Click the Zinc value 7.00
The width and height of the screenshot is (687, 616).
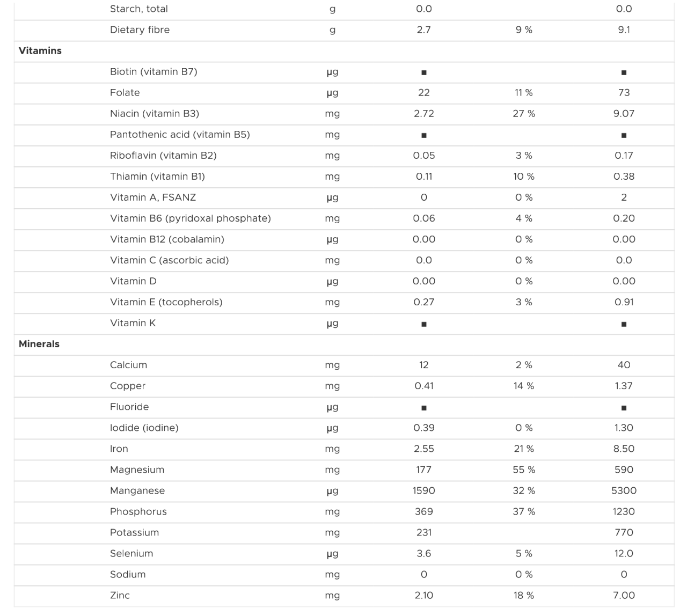pos(623,595)
